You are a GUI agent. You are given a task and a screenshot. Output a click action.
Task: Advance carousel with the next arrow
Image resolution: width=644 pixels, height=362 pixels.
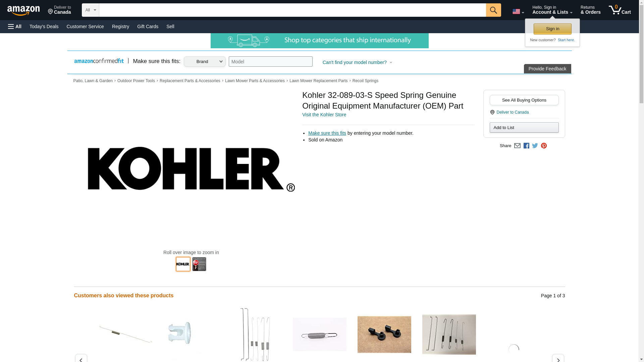click(558, 359)
